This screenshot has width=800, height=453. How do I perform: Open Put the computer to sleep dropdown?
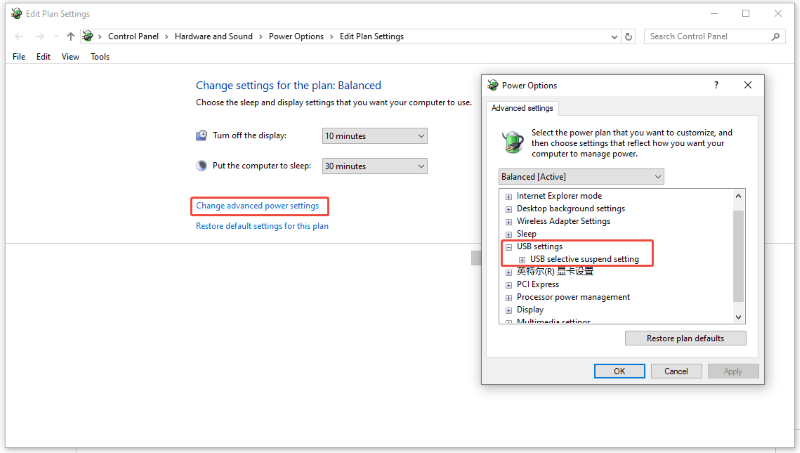click(374, 166)
